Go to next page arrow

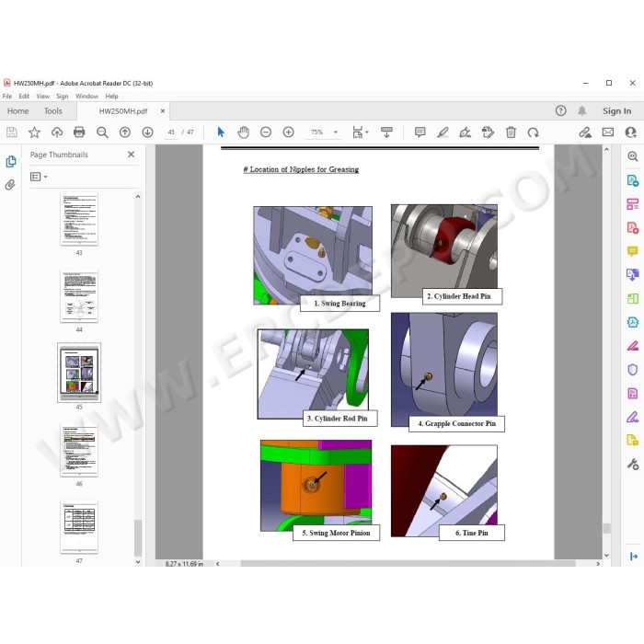pos(147,132)
